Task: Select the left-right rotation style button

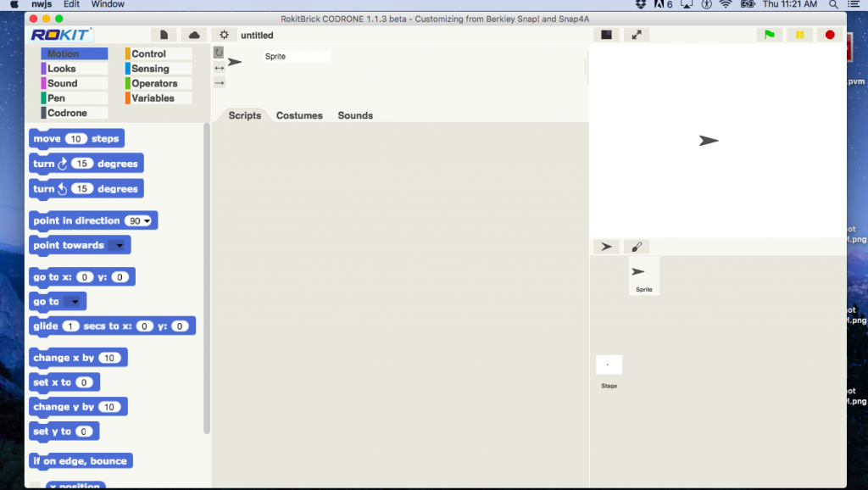Action: pyautogui.click(x=220, y=68)
